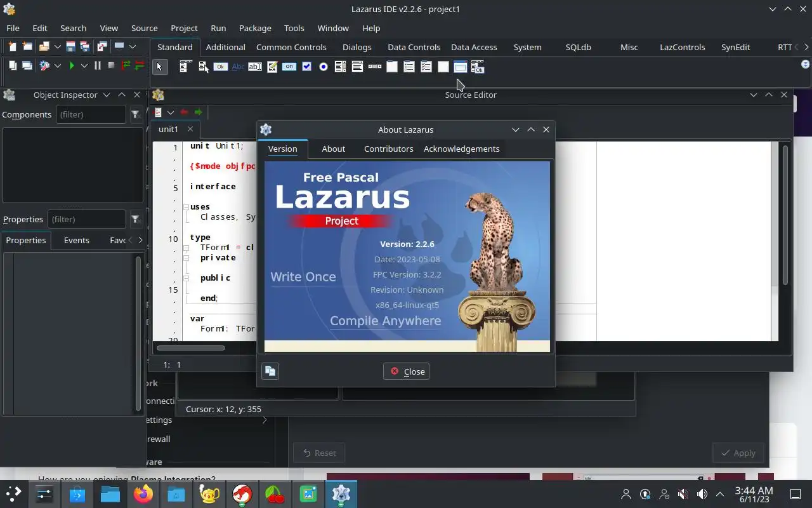Open the desktop/forms view dropdown in top toolbar
The width and height of the screenshot is (812, 508).
(133, 46)
